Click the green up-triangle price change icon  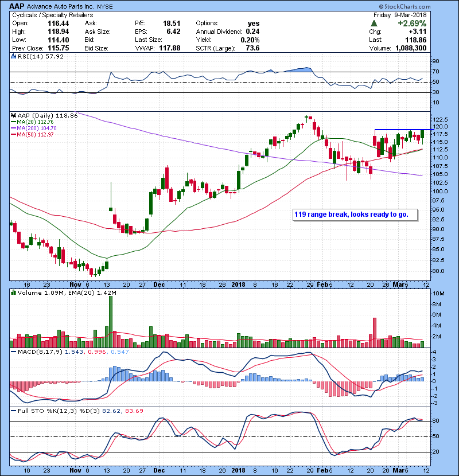(374, 24)
